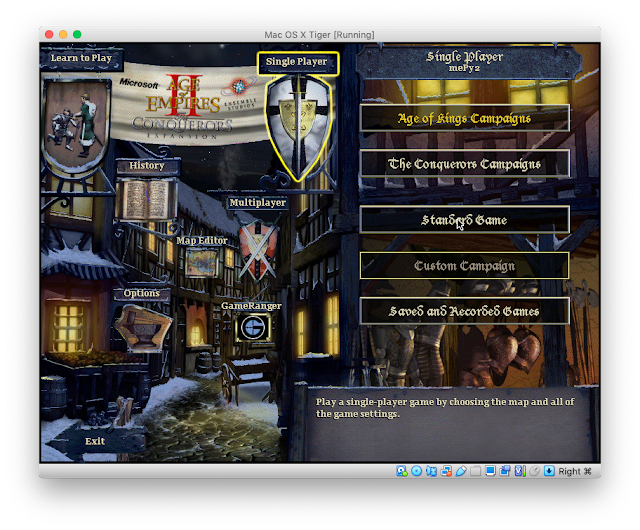The image size is (640, 530).
Task: Open the History sign label
Action: click(147, 166)
